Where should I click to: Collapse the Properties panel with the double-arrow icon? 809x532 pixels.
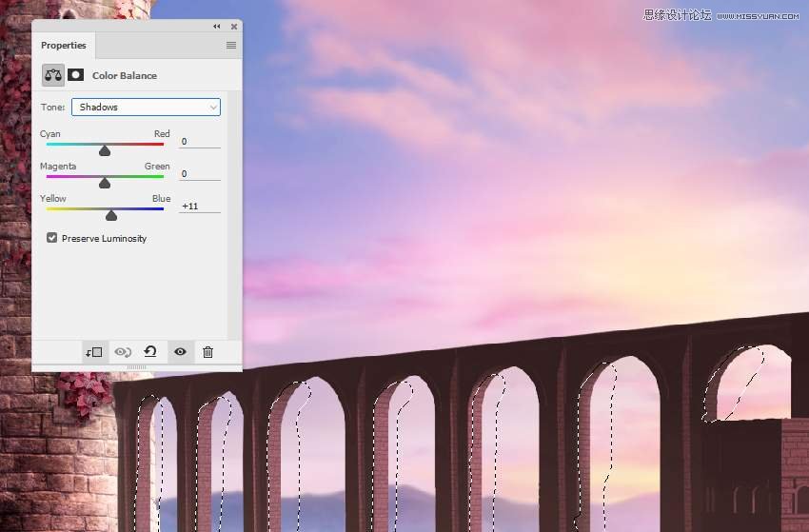tap(217, 27)
